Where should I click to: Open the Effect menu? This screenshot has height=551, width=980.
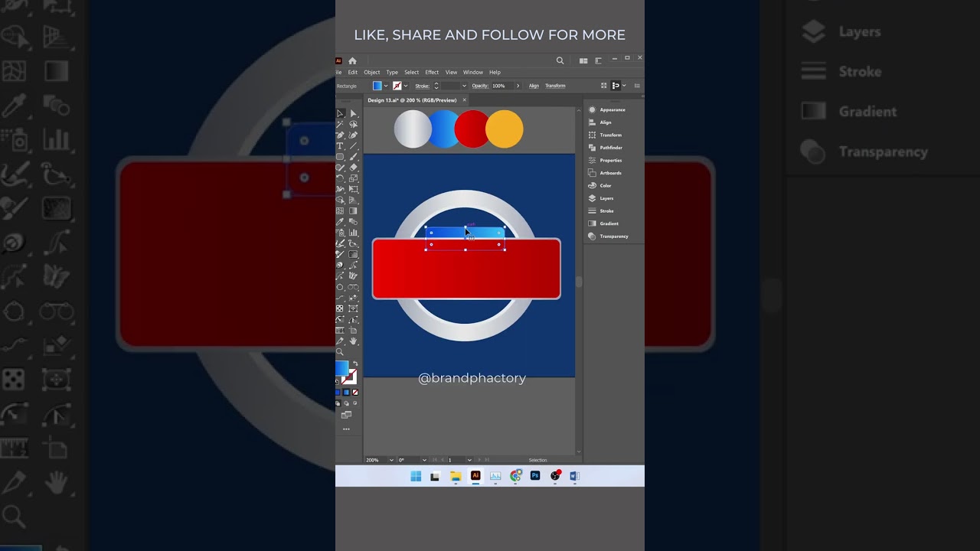coord(432,72)
